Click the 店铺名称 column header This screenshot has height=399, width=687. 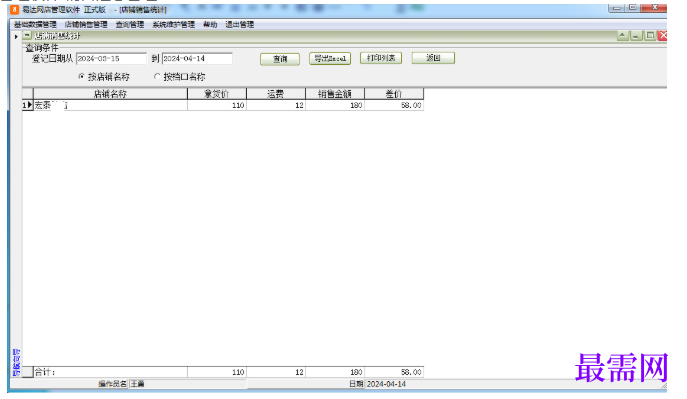[110, 94]
